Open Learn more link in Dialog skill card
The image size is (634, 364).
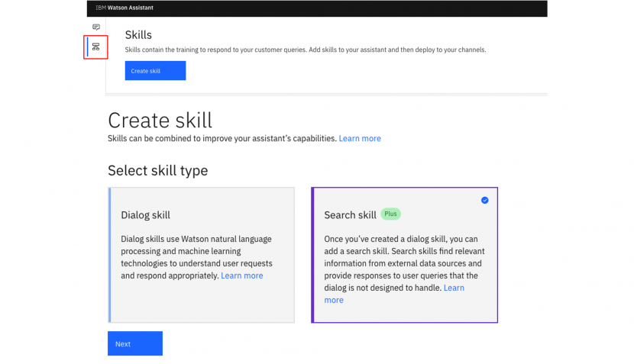pos(241,275)
